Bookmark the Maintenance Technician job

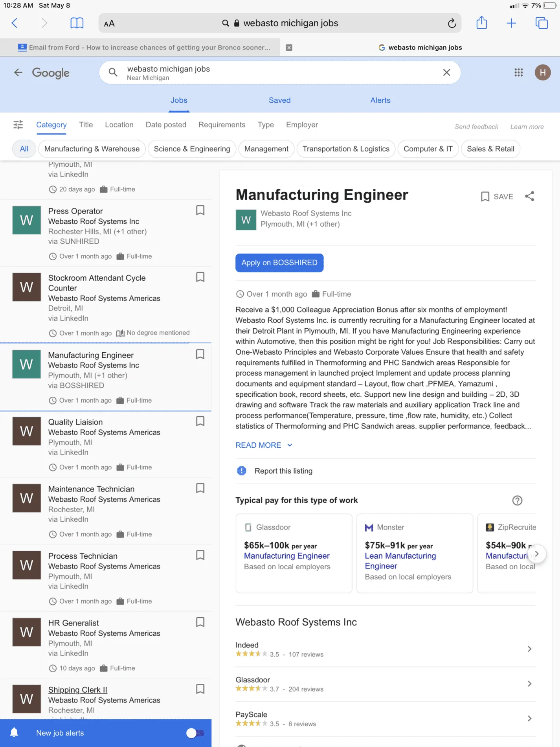(200, 488)
